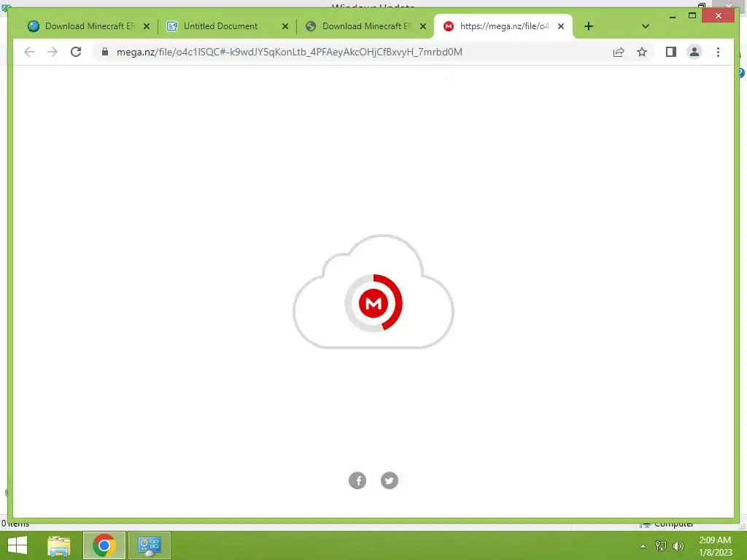Click the MEGA loading logo
The height and width of the screenshot is (560, 747).
373,303
